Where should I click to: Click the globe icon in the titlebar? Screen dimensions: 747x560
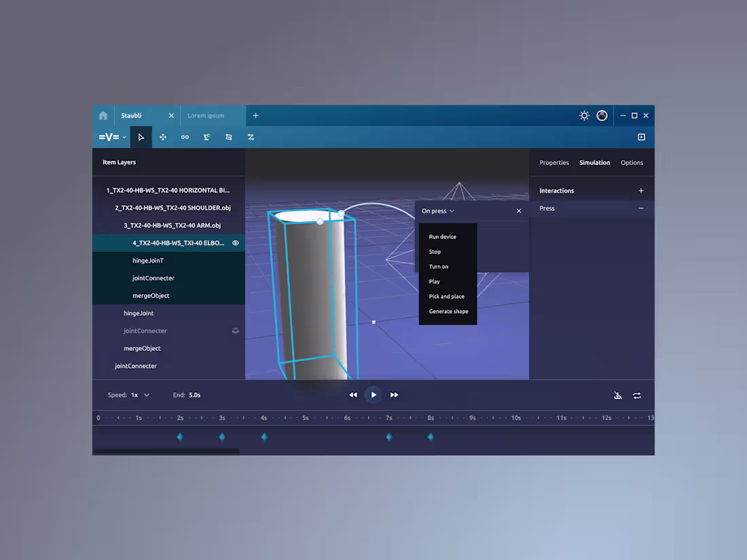(602, 115)
